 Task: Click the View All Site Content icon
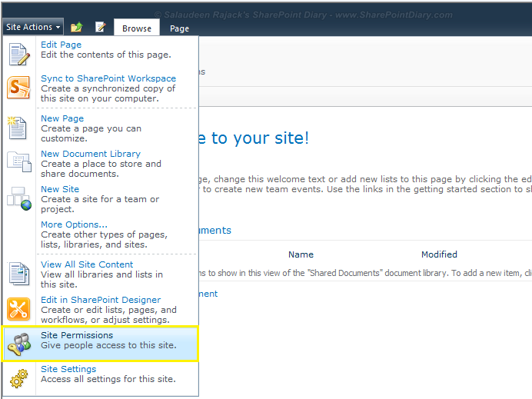point(18,274)
